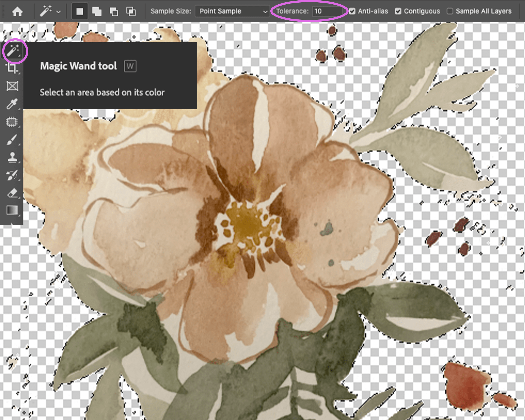Expand the Magic Wand tool options arrow
The image size is (525, 420).
(58, 11)
